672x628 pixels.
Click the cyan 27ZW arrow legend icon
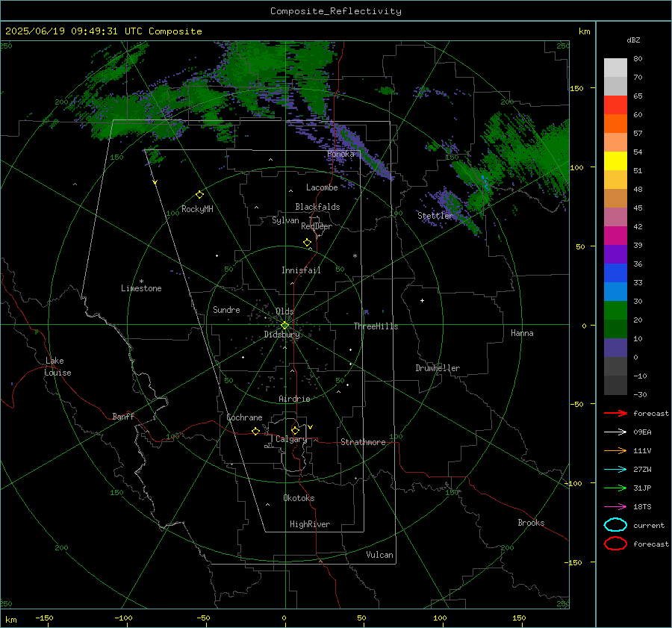(615, 470)
